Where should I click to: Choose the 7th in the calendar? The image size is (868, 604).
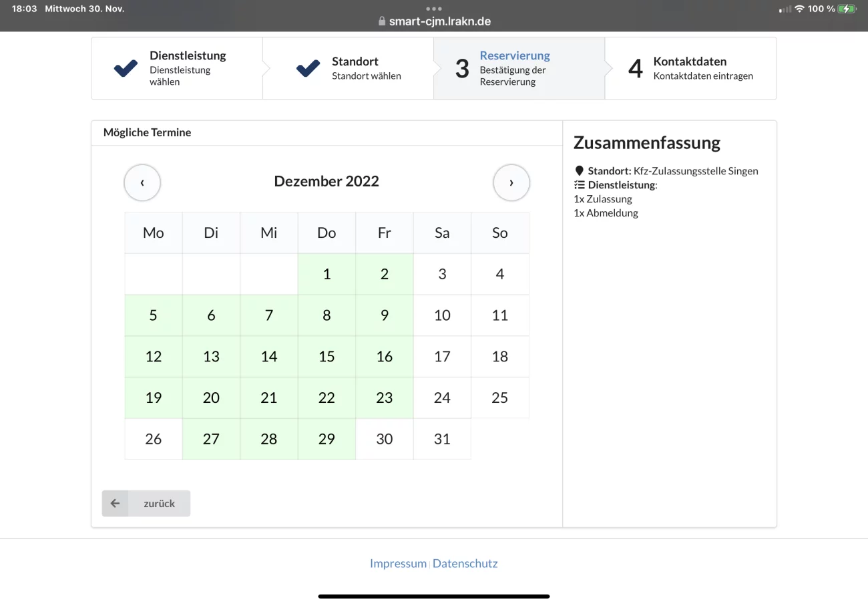point(269,315)
